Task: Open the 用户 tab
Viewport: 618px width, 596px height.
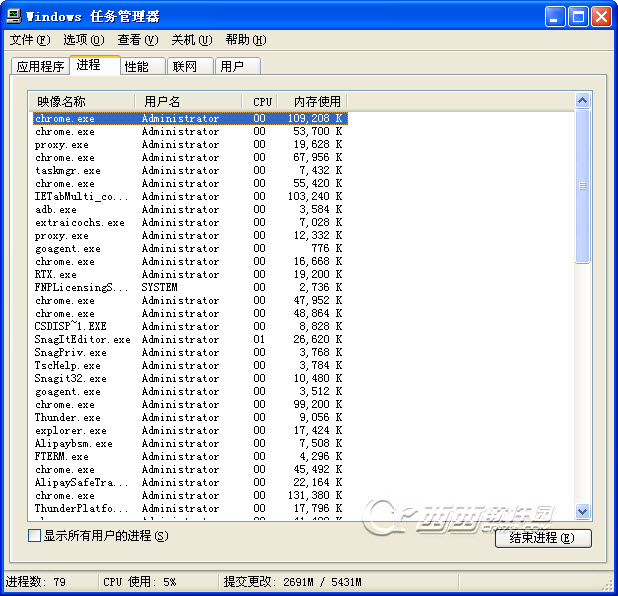Action: [x=238, y=66]
